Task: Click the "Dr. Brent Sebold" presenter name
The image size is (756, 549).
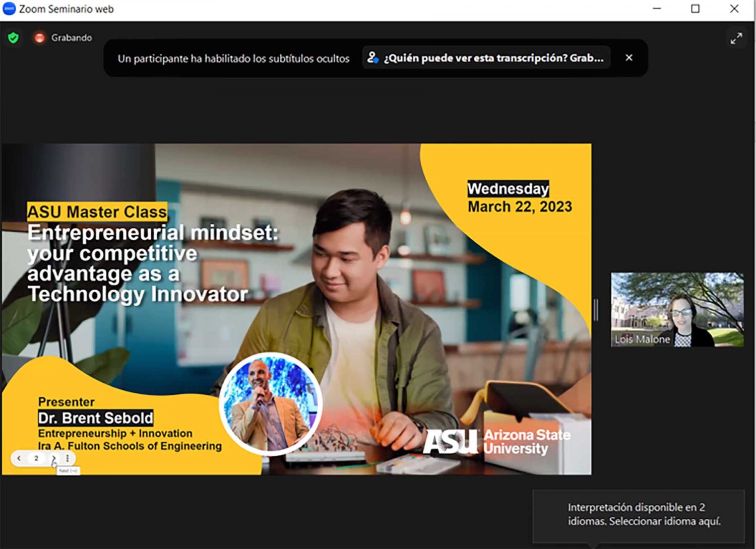Action: [95, 418]
